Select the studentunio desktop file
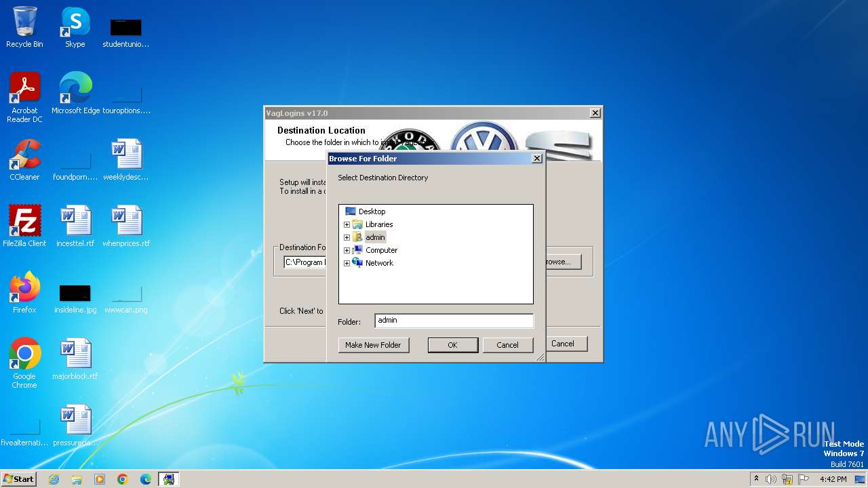 coord(125,33)
